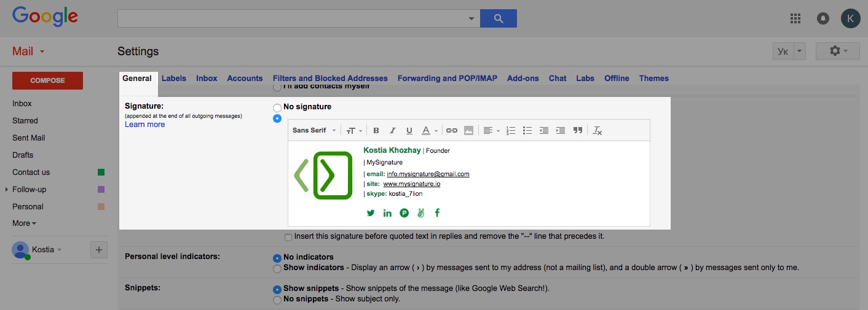
Task: Open the text size dropdown
Action: (354, 130)
